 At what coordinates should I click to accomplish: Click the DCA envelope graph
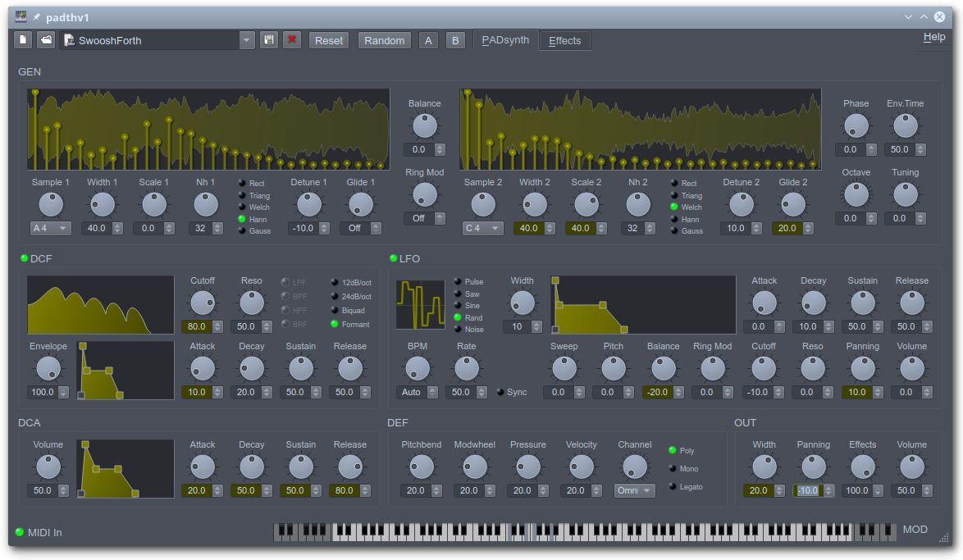point(126,468)
